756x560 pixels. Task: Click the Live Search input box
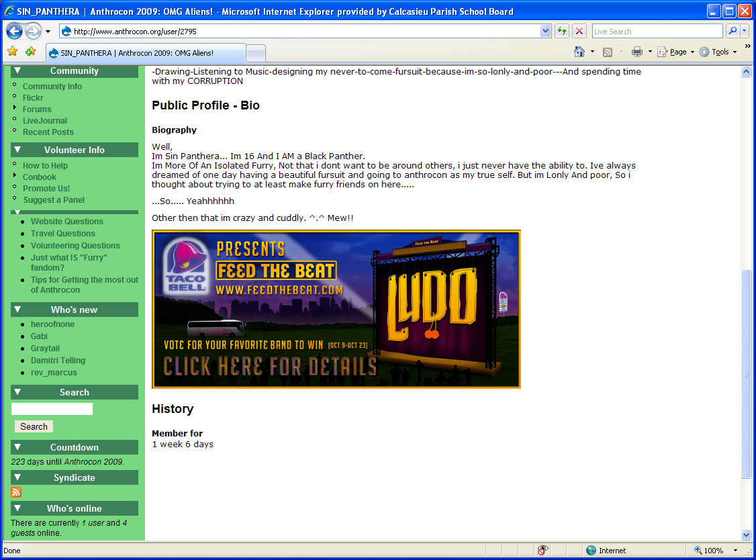(x=657, y=32)
